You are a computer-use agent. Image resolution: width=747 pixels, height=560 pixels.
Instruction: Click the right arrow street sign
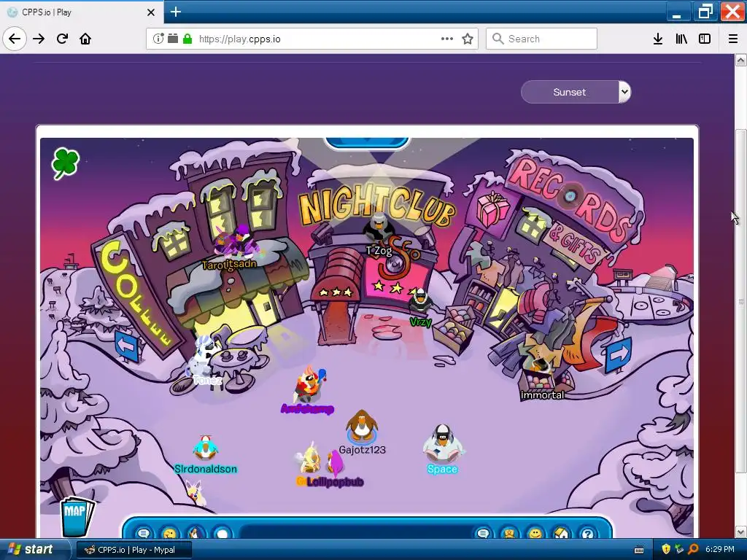[619, 354]
